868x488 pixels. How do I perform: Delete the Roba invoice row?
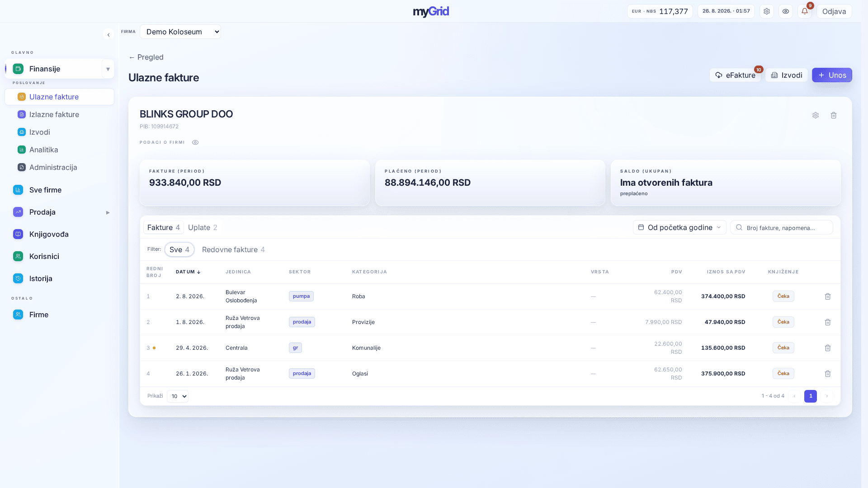click(828, 296)
